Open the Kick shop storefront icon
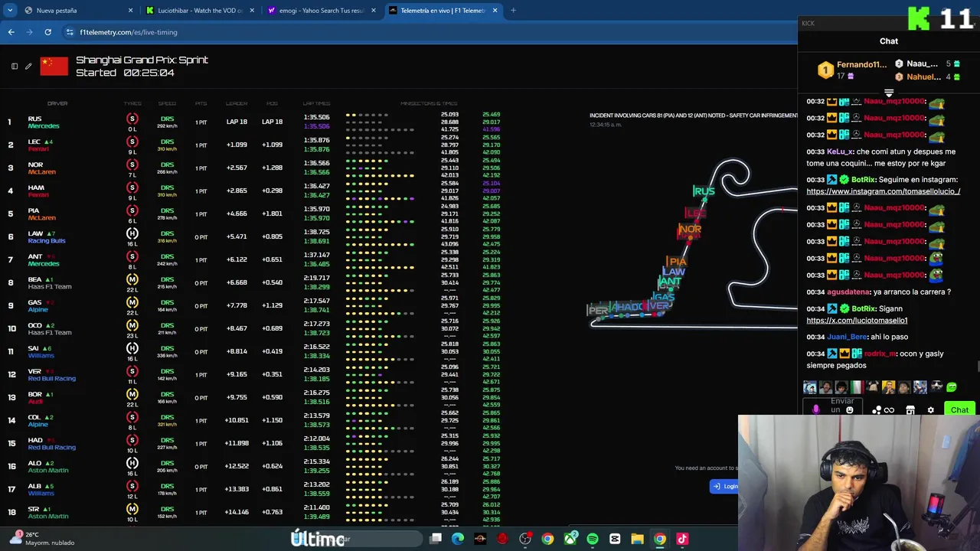This screenshot has height=551, width=980. pos(910,410)
